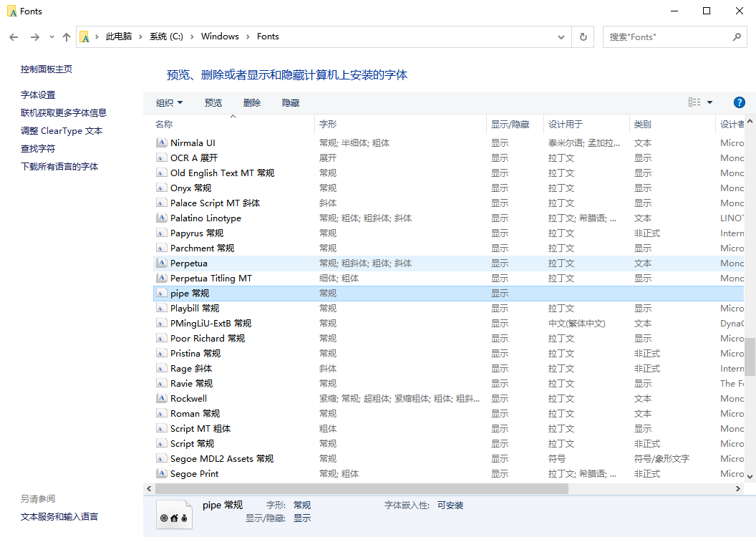Open the help question mark button
The width and height of the screenshot is (756, 537).
pyautogui.click(x=739, y=102)
